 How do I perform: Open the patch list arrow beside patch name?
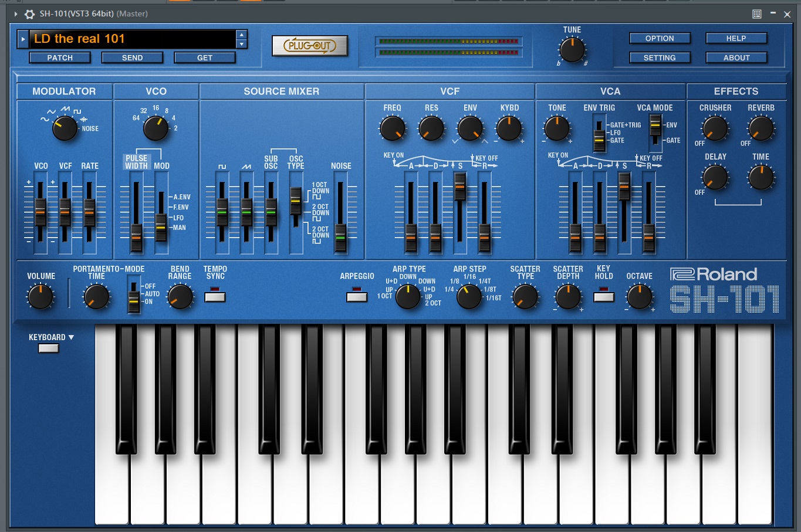tap(23, 39)
